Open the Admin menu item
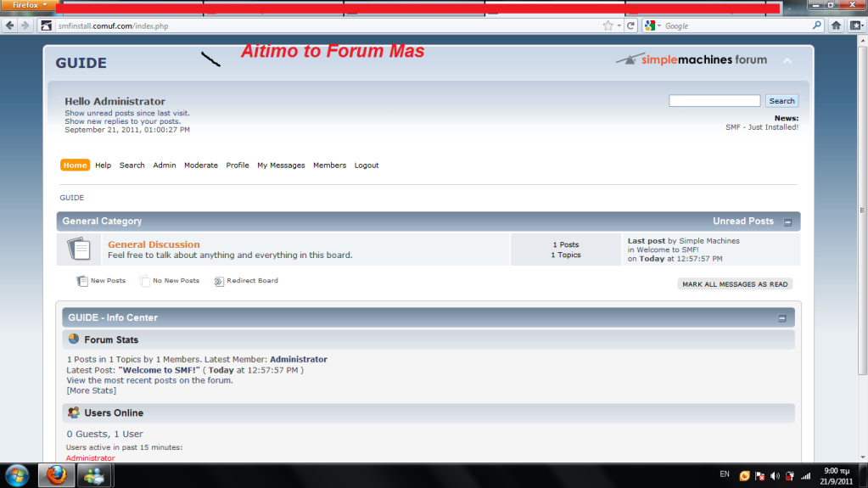This screenshot has height=488, width=868. tap(165, 165)
